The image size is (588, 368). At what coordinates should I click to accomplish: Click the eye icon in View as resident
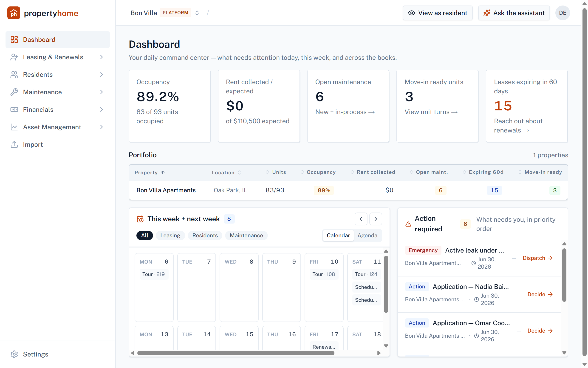coord(411,13)
